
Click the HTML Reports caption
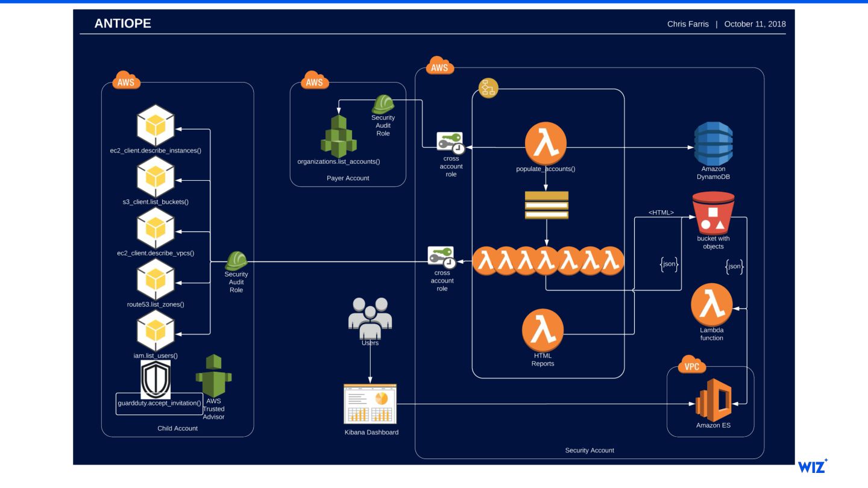click(543, 360)
